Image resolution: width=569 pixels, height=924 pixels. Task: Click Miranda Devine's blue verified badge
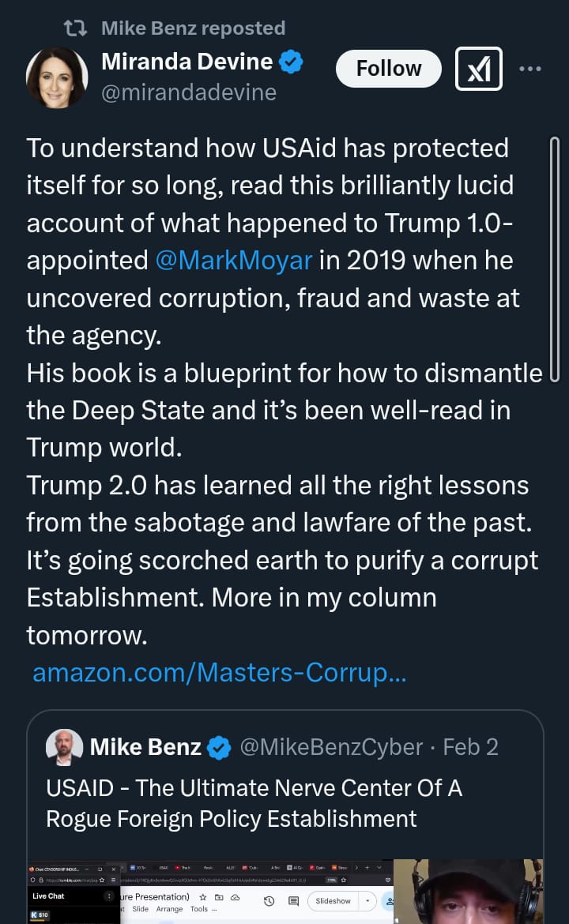[x=292, y=62]
